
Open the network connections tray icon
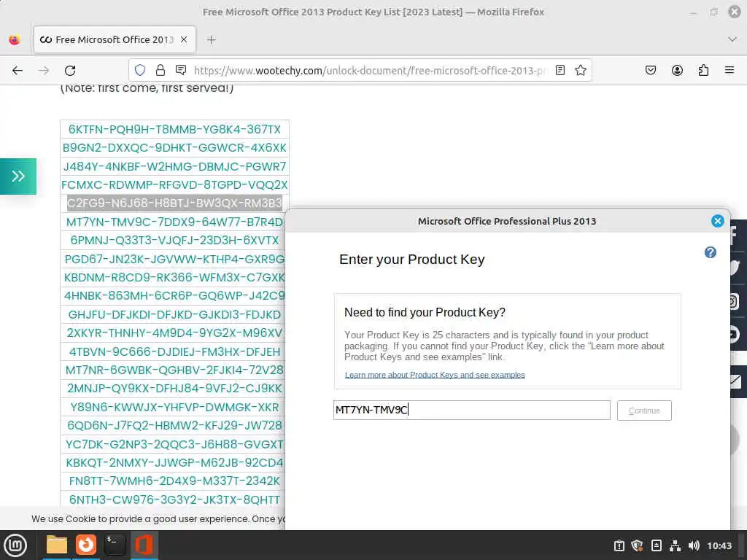675,545
